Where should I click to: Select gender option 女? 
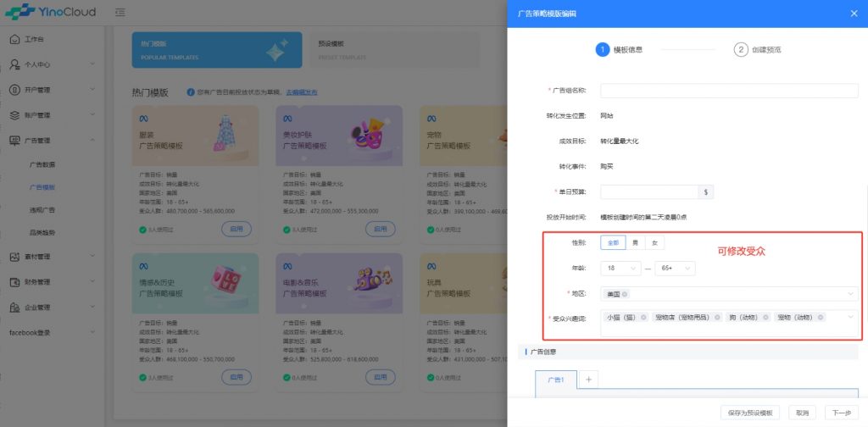pos(655,243)
